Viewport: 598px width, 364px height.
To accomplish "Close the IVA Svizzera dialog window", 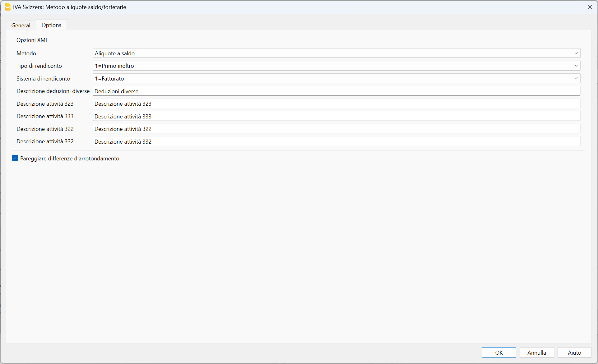I will click(x=589, y=7).
